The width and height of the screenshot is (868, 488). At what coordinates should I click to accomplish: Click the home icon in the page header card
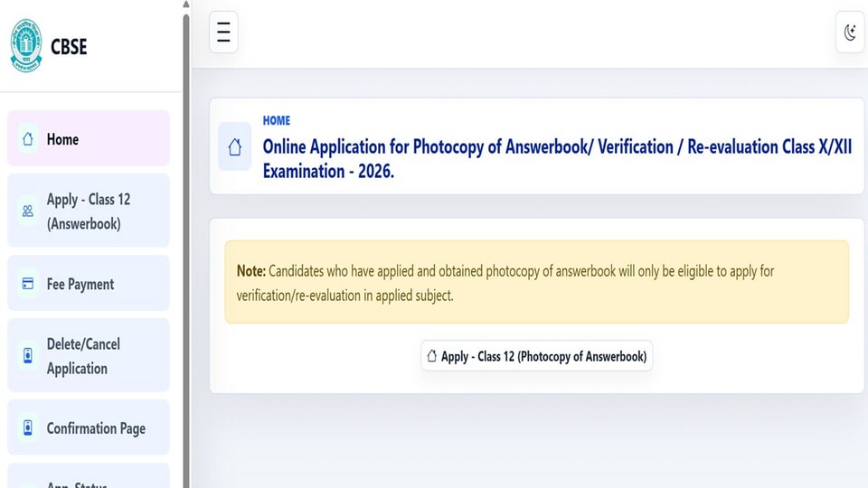[235, 146]
